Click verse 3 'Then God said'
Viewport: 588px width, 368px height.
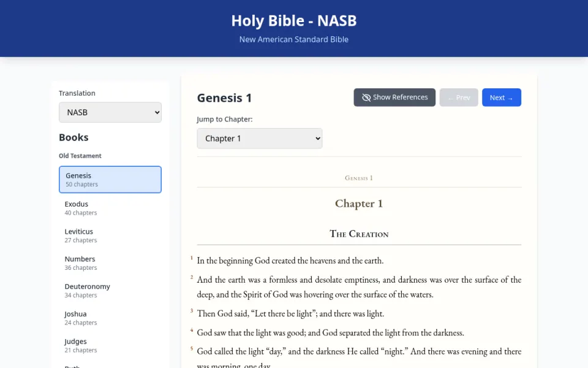290,313
